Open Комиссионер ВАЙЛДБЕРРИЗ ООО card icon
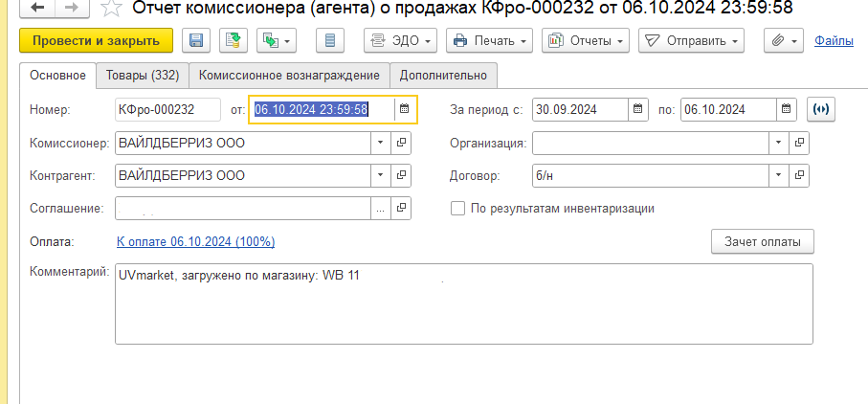The height and width of the screenshot is (404, 868). point(401,143)
